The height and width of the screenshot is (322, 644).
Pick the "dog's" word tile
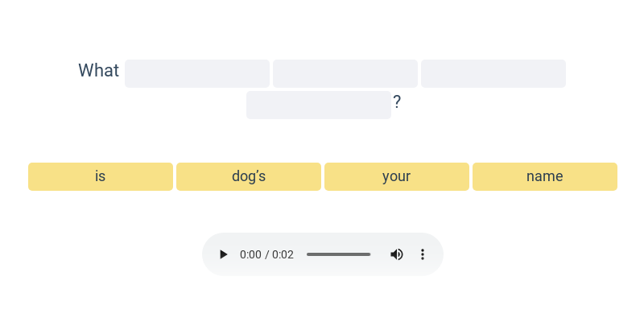[x=249, y=176]
